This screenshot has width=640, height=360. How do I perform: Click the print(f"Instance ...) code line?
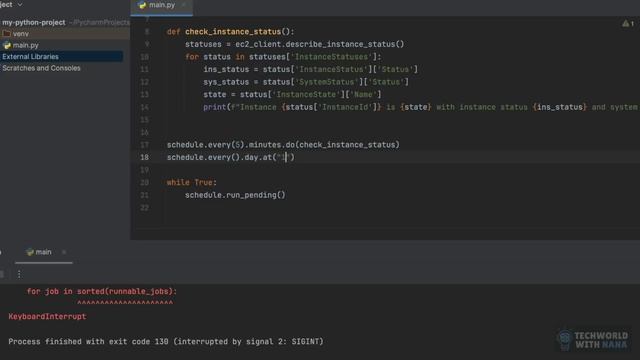click(420, 107)
